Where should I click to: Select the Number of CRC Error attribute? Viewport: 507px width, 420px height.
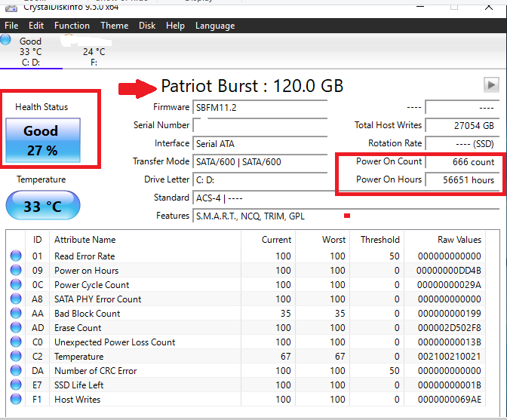[x=96, y=371]
